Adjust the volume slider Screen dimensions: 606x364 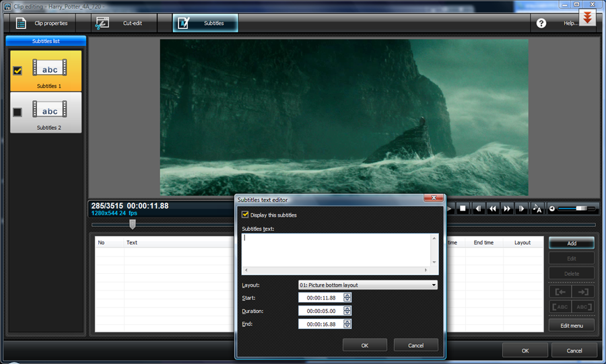click(x=577, y=209)
